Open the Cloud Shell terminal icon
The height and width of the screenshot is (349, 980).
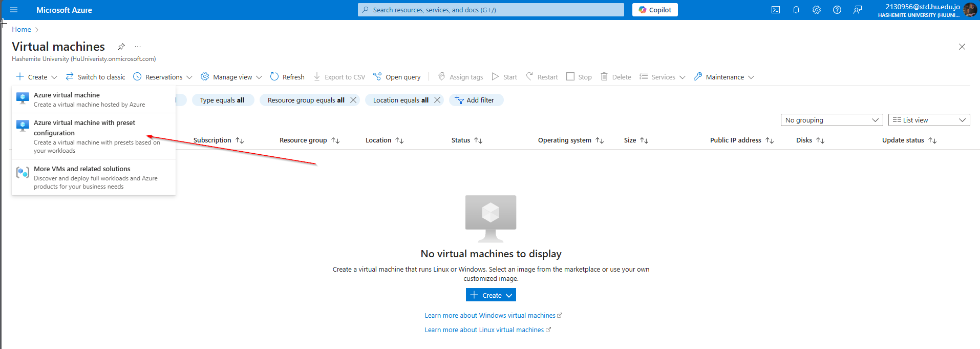point(776,10)
